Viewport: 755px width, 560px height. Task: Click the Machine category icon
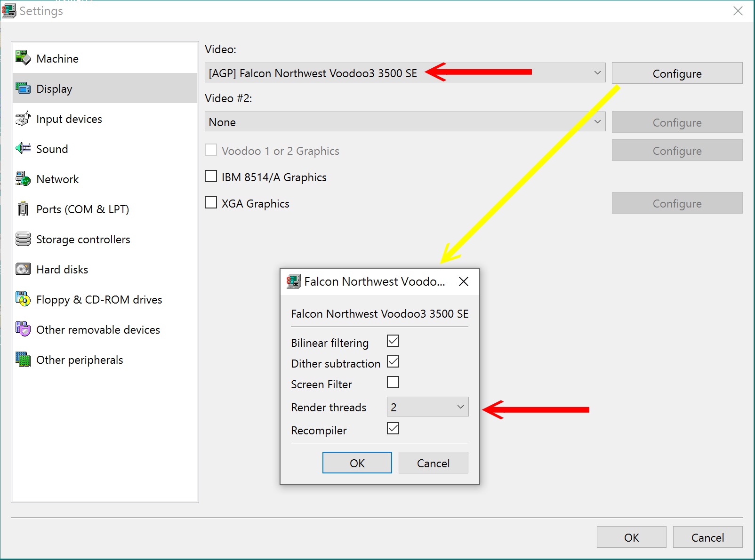tap(23, 58)
